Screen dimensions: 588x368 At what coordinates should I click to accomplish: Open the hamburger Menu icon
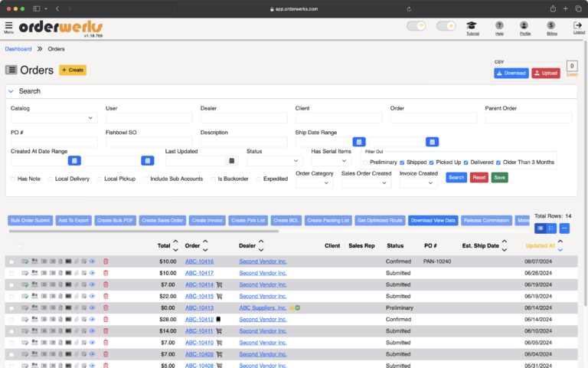[8, 25]
